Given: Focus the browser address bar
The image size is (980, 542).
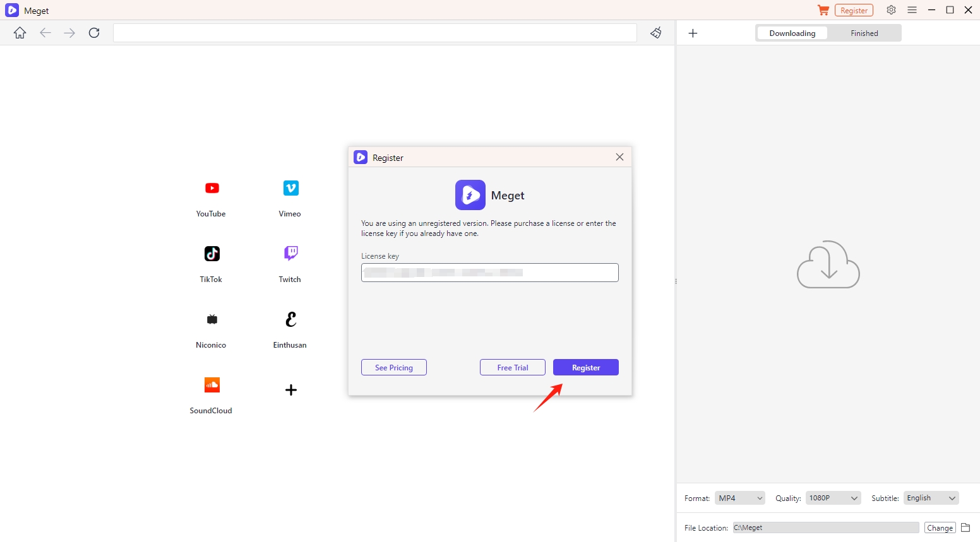Looking at the screenshot, I should click(375, 33).
